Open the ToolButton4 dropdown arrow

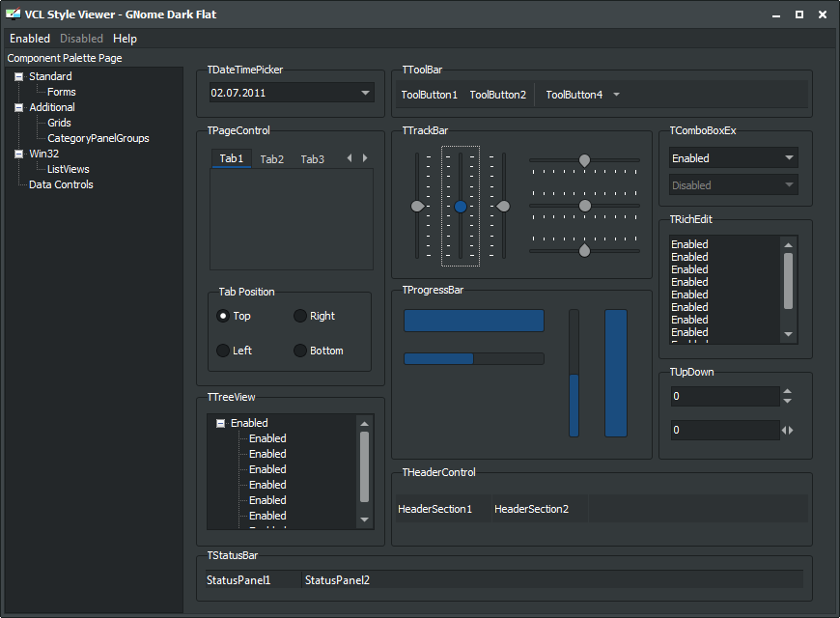click(617, 95)
